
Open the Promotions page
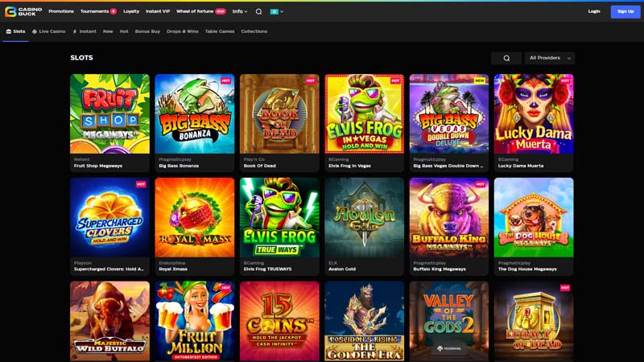point(61,11)
